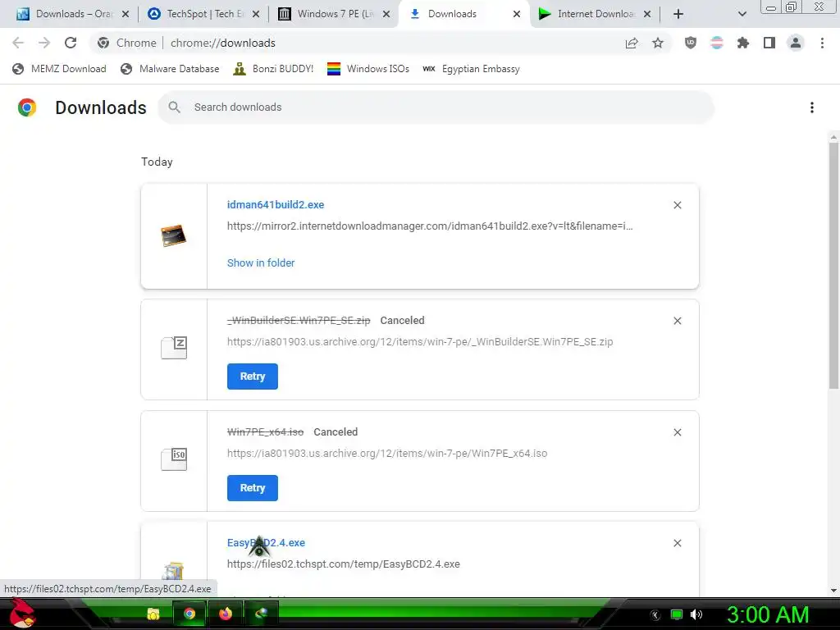Open the new tab plus button

point(678,14)
